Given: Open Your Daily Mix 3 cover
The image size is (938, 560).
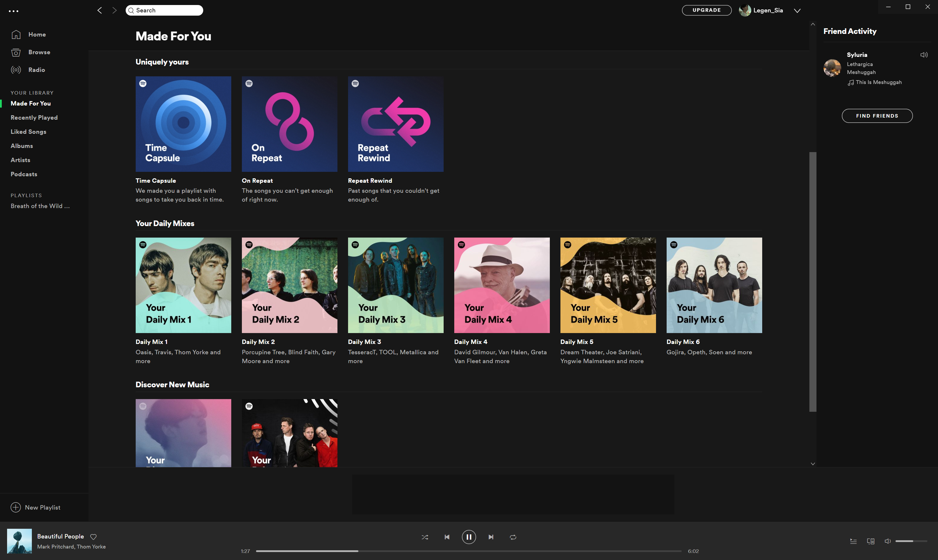Looking at the screenshot, I should 395,285.
